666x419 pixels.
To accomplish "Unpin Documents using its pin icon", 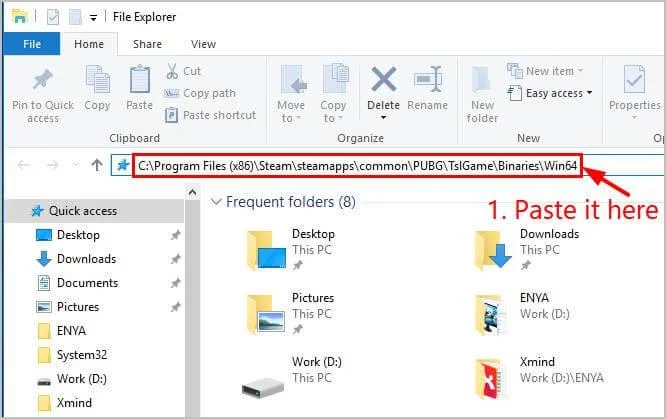I will coord(175,283).
